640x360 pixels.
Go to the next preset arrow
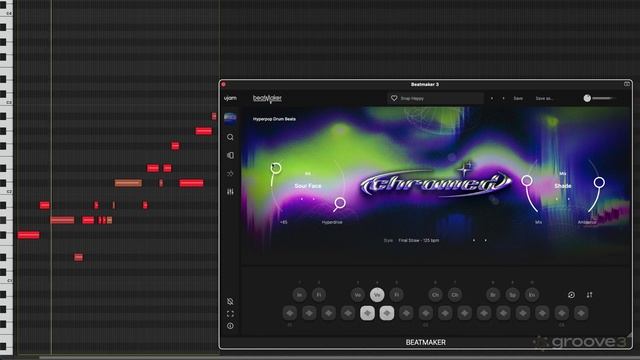pos(503,98)
